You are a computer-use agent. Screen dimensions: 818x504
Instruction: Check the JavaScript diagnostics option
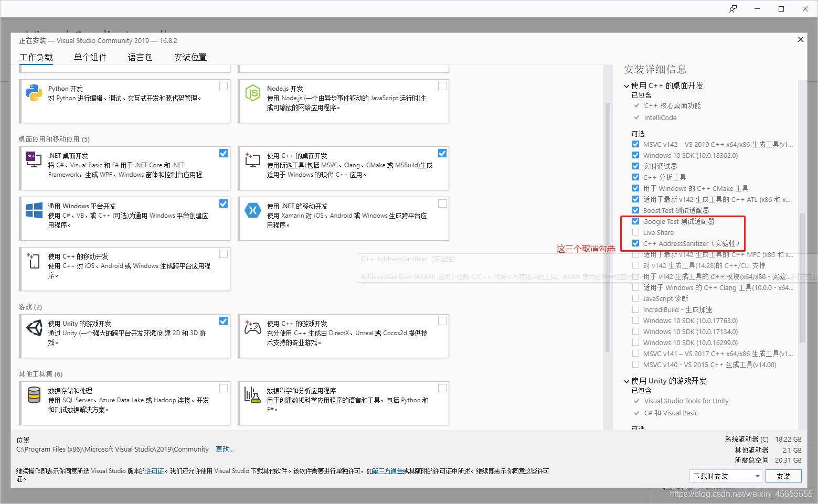pyautogui.click(x=635, y=298)
